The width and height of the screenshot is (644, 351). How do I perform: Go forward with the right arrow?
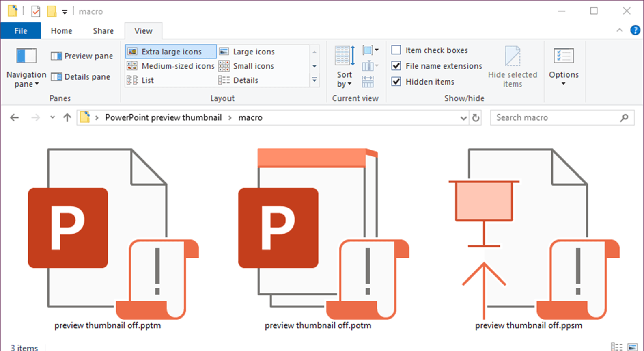[36, 118]
